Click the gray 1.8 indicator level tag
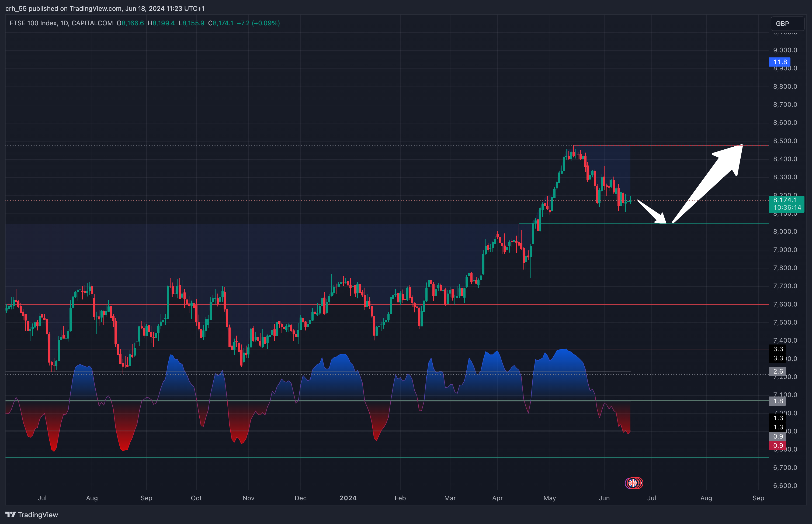The height and width of the screenshot is (524, 812). coord(778,401)
